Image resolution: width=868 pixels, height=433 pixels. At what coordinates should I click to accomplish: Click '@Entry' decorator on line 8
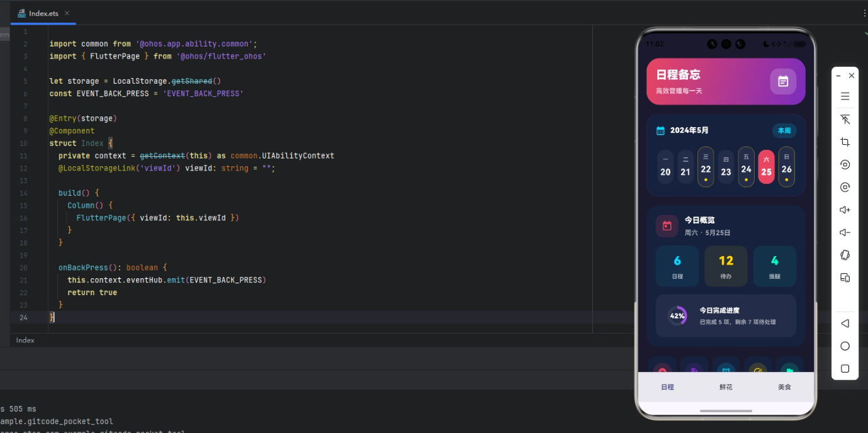(63, 118)
